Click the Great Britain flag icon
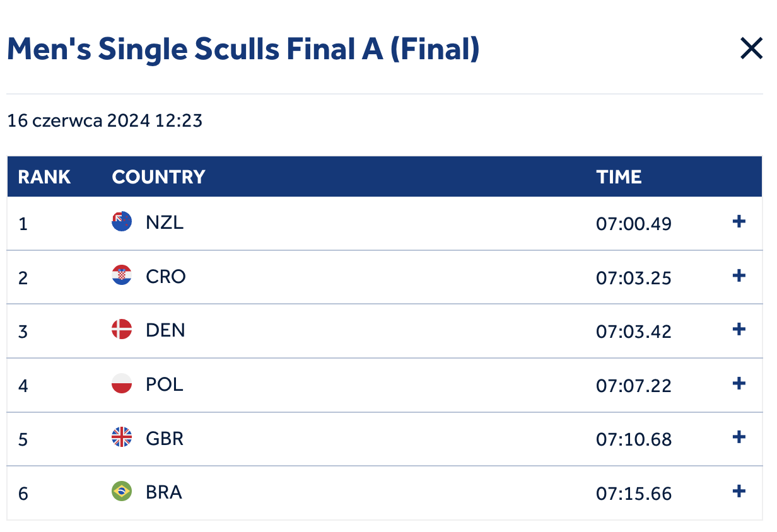 click(122, 438)
